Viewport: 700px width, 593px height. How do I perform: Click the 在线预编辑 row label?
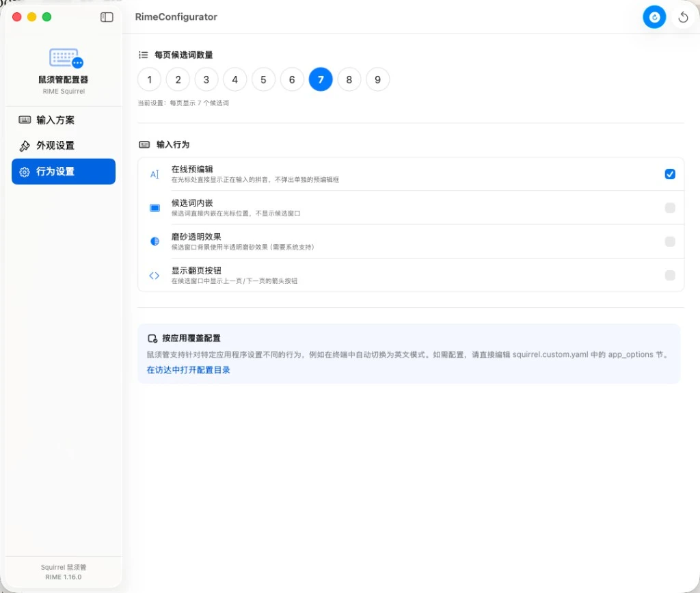(192, 169)
